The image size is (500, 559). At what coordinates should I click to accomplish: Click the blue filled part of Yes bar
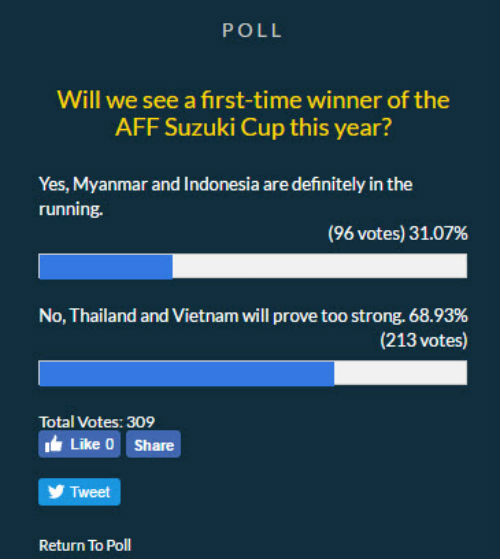(x=106, y=266)
